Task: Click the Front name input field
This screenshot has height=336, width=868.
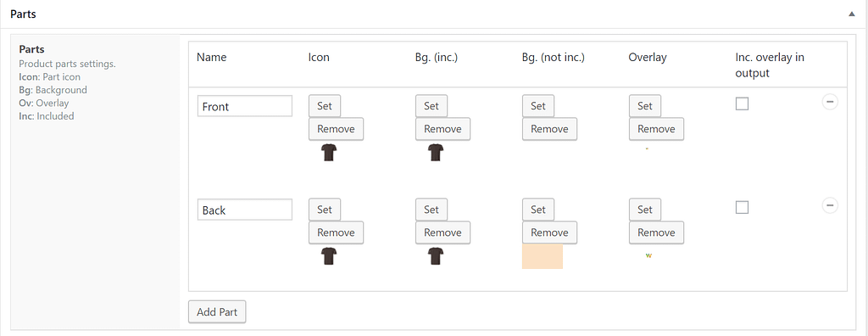Action: coord(245,106)
